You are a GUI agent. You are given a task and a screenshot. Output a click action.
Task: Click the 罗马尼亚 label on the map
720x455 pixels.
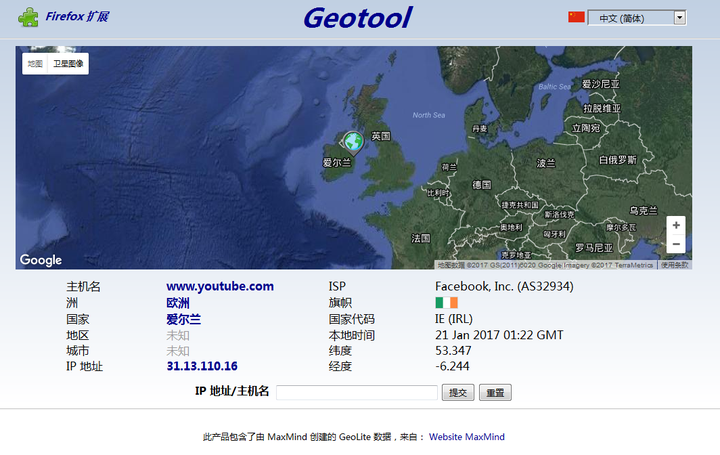[x=594, y=248]
